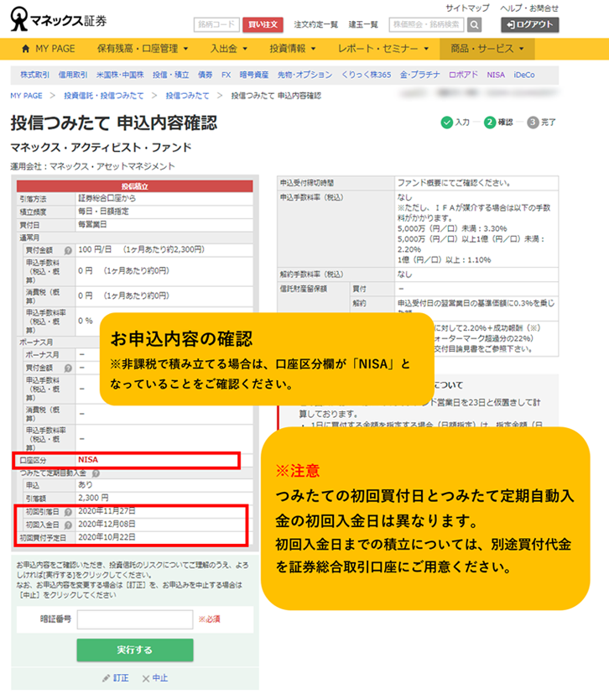Open 建玉一覧 link in header
Screen dimensions: 609x700
coord(362,24)
